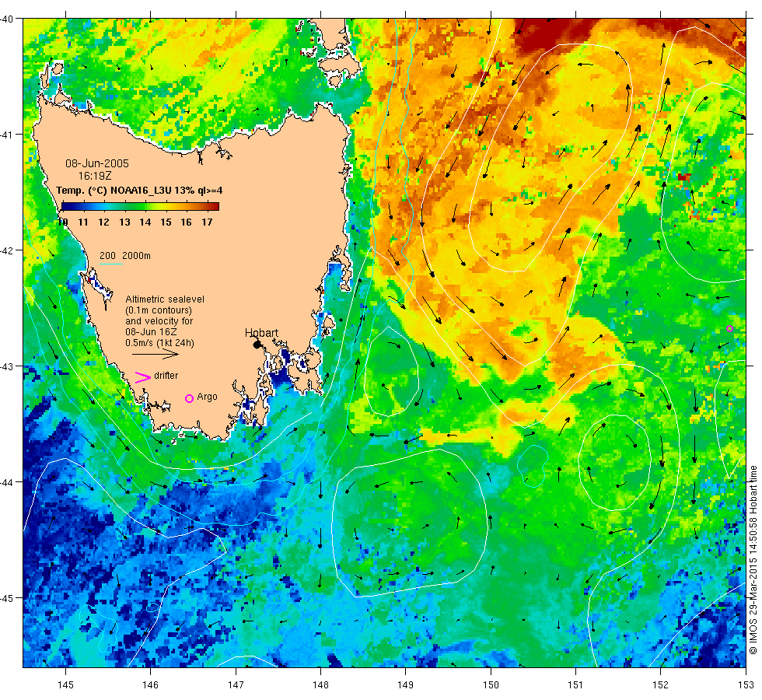Click the magenta Argo circle in legend
The width and height of the screenshot is (762, 700).
point(189,398)
